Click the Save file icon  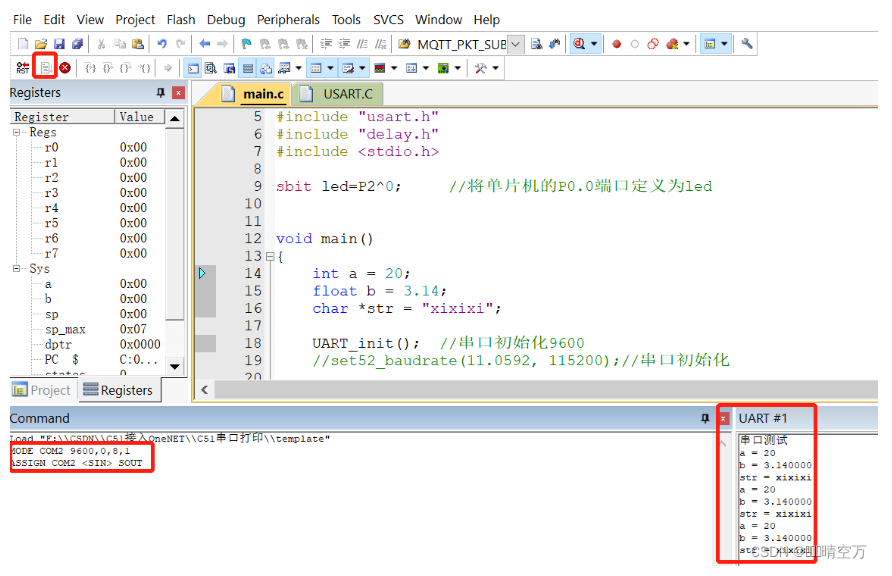coord(59,44)
